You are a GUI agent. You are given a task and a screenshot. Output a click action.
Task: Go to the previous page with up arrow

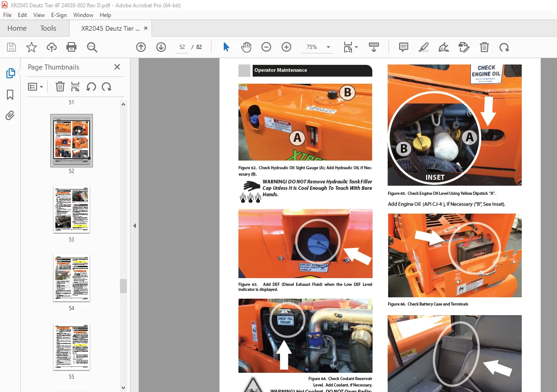click(x=141, y=47)
